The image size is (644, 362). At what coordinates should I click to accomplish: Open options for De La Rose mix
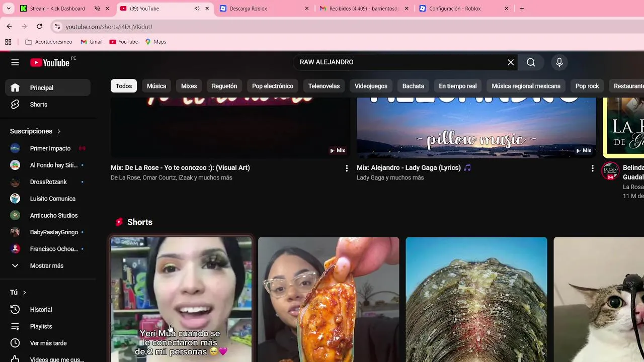pyautogui.click(x=346, y=168)
